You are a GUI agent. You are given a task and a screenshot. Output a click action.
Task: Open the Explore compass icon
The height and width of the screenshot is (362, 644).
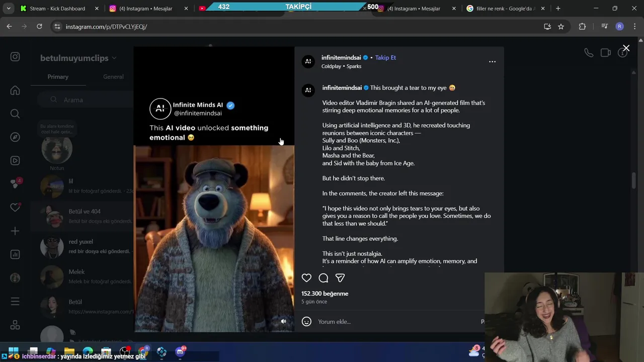pos(15,137)
